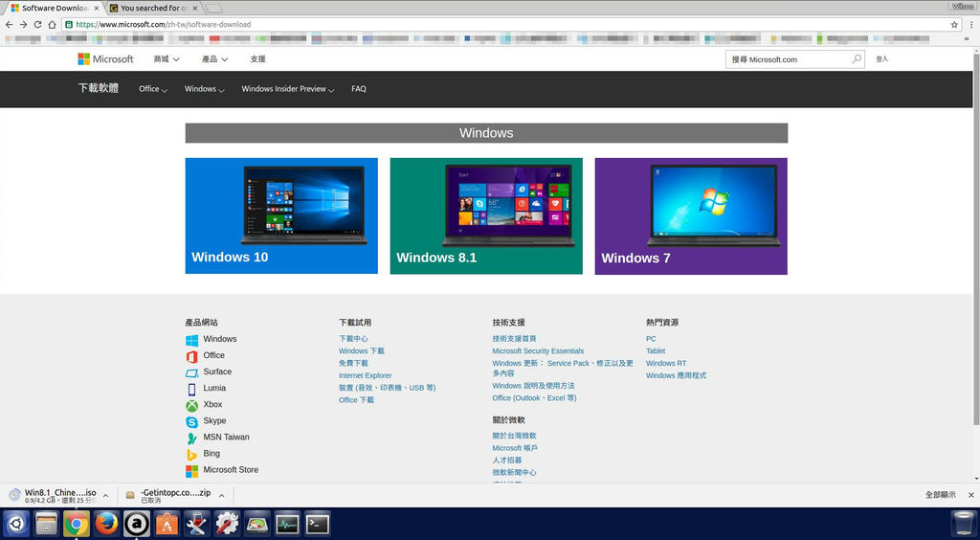The width and height of the screenshot is (980, 540).
Task: Close the downloads bar
Action: (971, 495)
